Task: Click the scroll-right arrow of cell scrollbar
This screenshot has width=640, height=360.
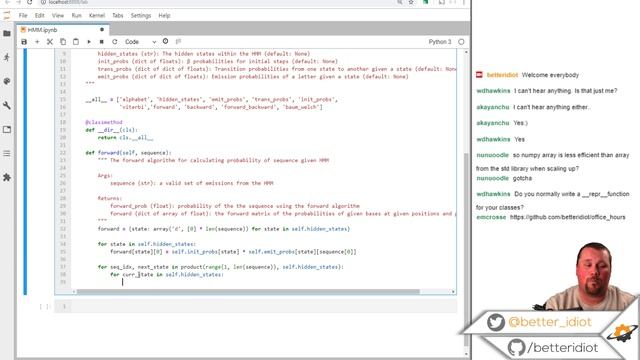Action: [x=453, y=291]
